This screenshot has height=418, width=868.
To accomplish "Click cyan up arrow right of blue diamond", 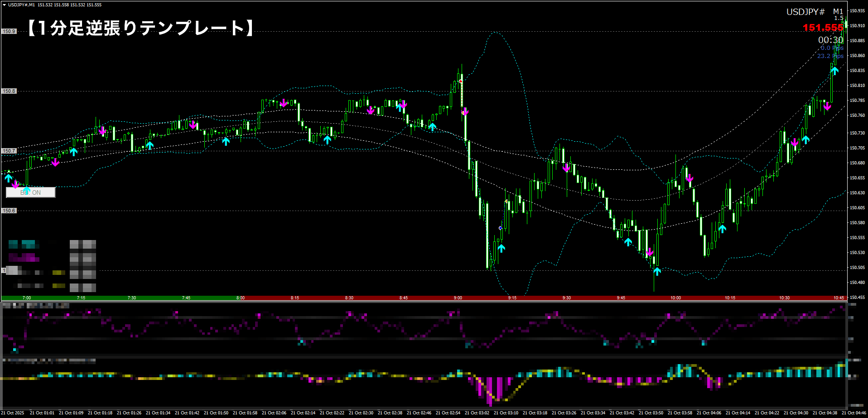I will (x=501, y=248).
